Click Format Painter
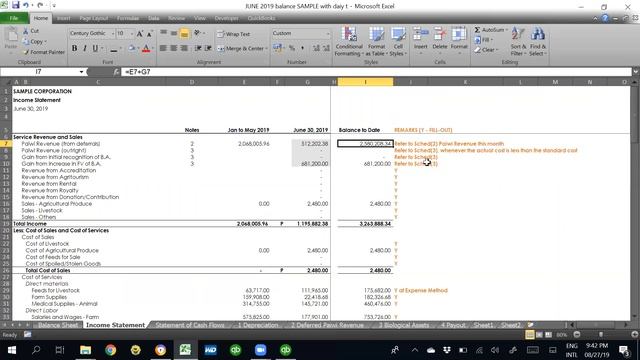The height and width of the screenshot is (360, 640). click(x=44, y=52)
